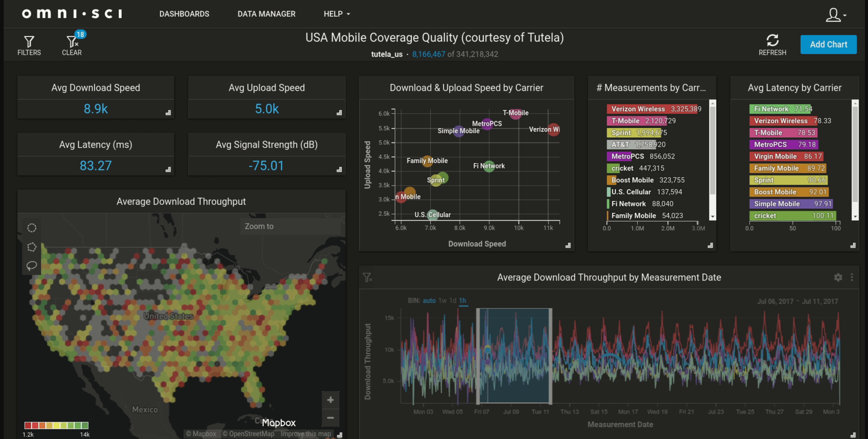Viewport: 868px width, 439px height.
Task: Click the Zoom to input field
Action: pyautogui.click(x=290, y=226)
